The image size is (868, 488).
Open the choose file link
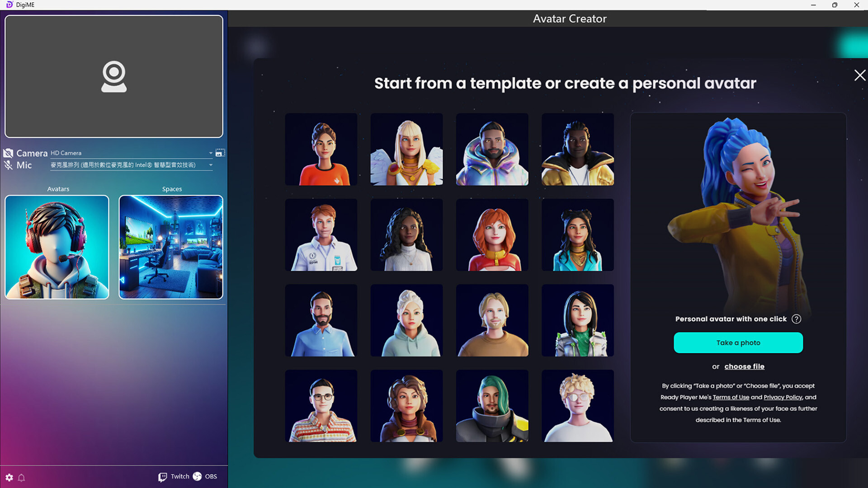[x=744, y=366]
